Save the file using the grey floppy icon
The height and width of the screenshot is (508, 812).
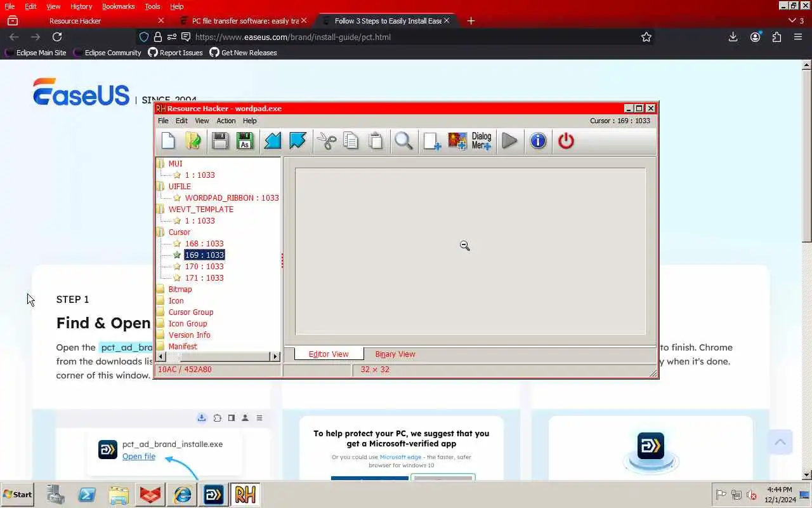point(220,141)
